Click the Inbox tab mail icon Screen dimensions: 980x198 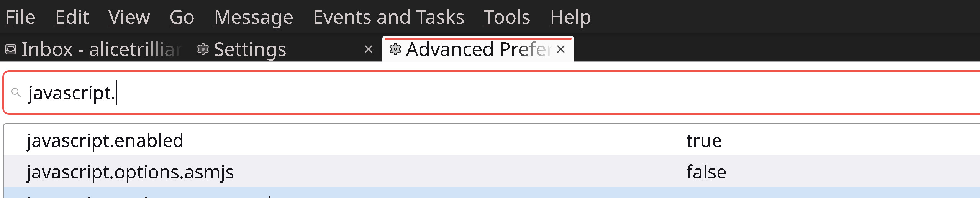pyautogui.click(x=11, y=49)
